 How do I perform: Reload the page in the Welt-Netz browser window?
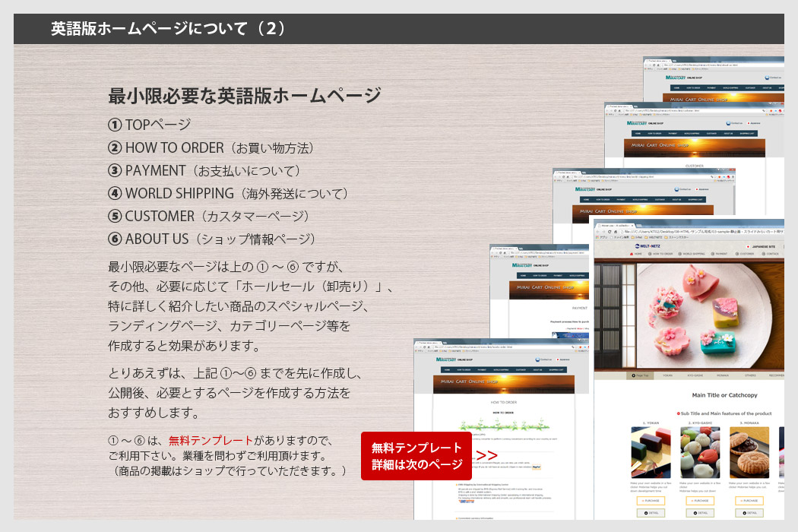point(610,232)
